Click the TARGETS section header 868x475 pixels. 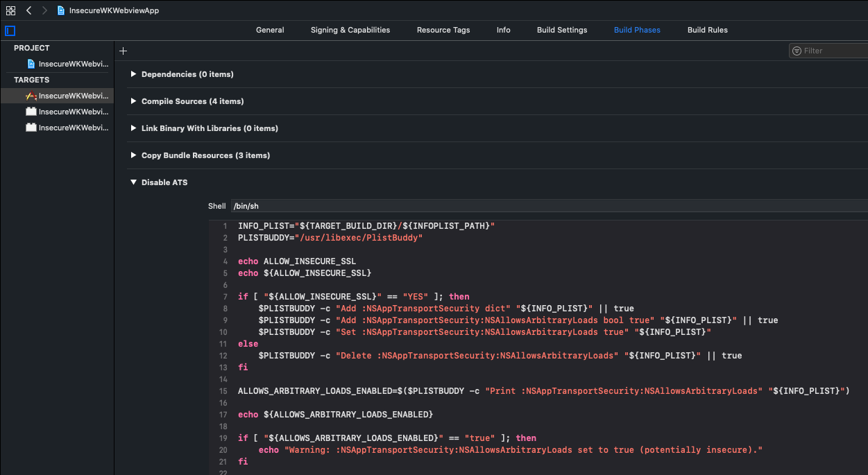coord(32,80)
